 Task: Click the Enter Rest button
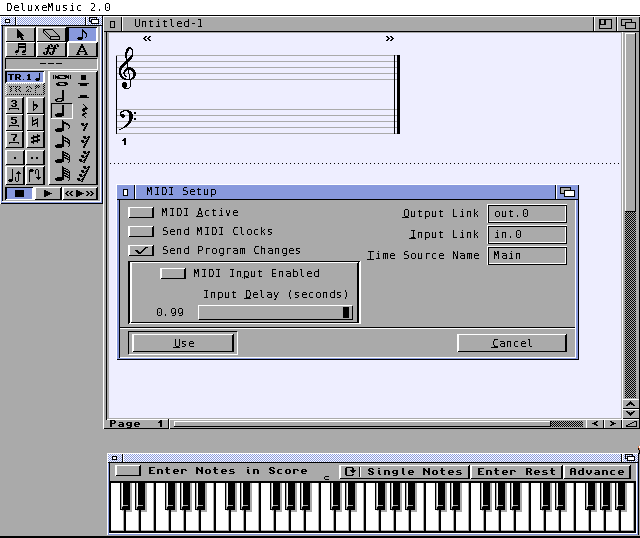(516, 472)
